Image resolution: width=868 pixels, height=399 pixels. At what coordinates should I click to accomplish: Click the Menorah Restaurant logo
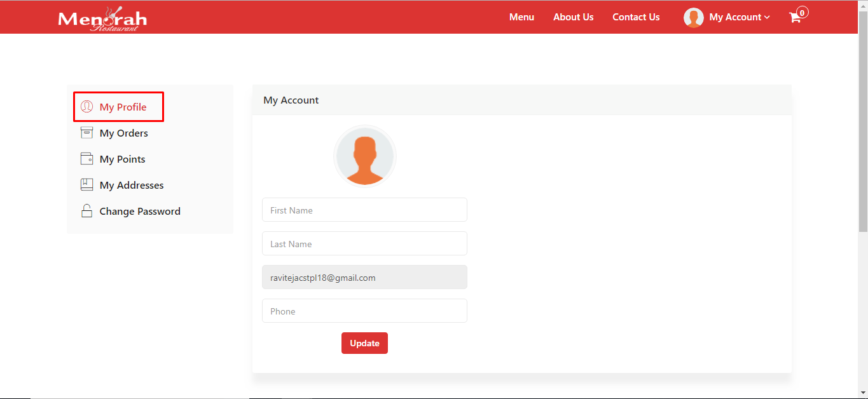(x=102, y=18)
